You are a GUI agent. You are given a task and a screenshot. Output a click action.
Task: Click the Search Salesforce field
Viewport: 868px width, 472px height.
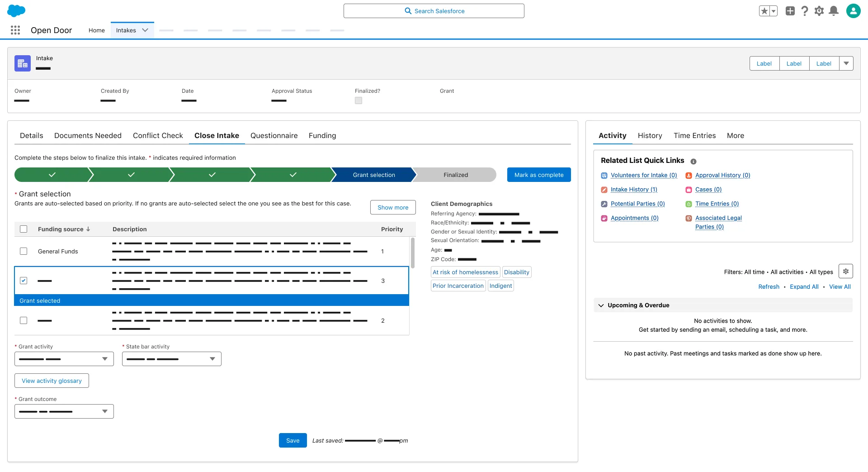click(x=434, y=11)
